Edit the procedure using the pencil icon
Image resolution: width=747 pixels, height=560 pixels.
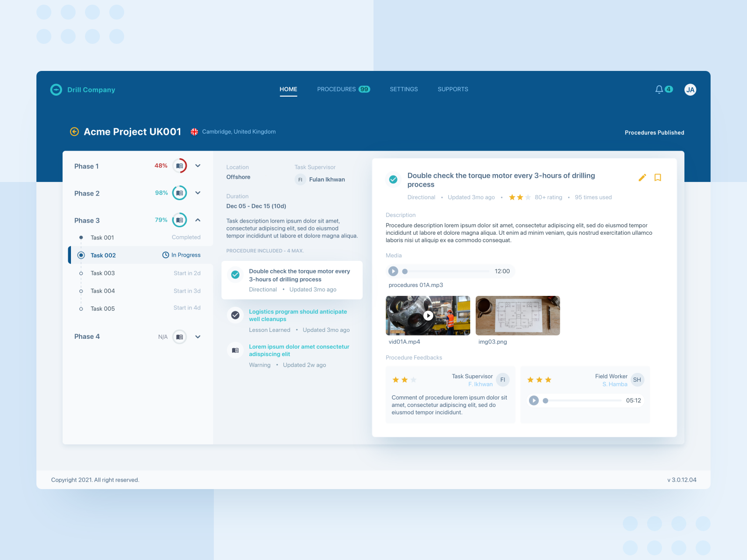coord(642,178)
